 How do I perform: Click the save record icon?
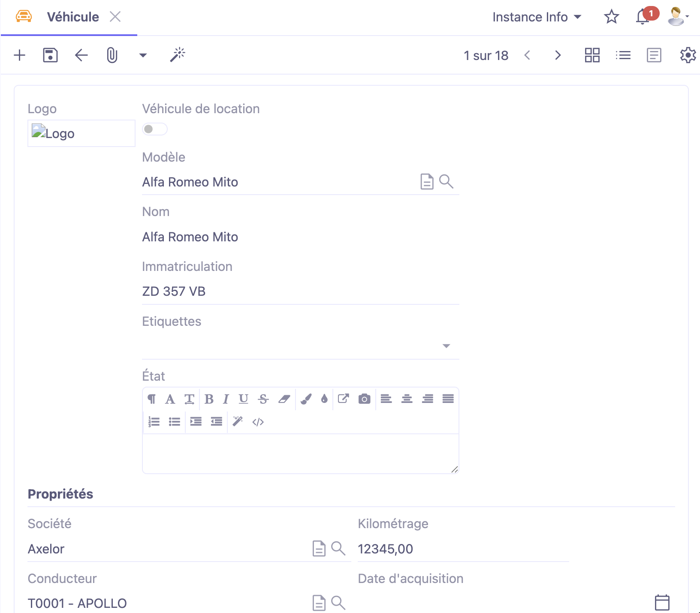tap(50, 55)
